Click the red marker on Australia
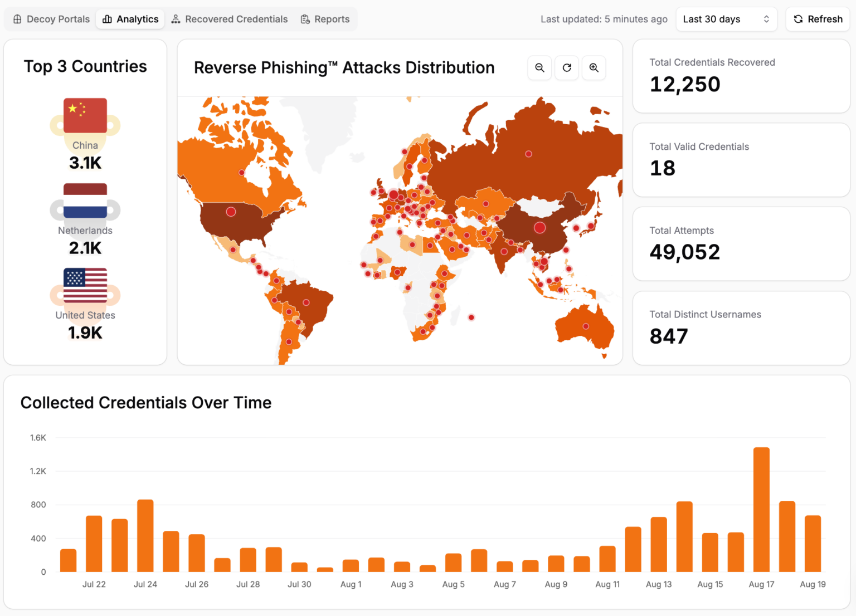The width and height of the screenshot is (856, 616). click(x=586, y=326)
